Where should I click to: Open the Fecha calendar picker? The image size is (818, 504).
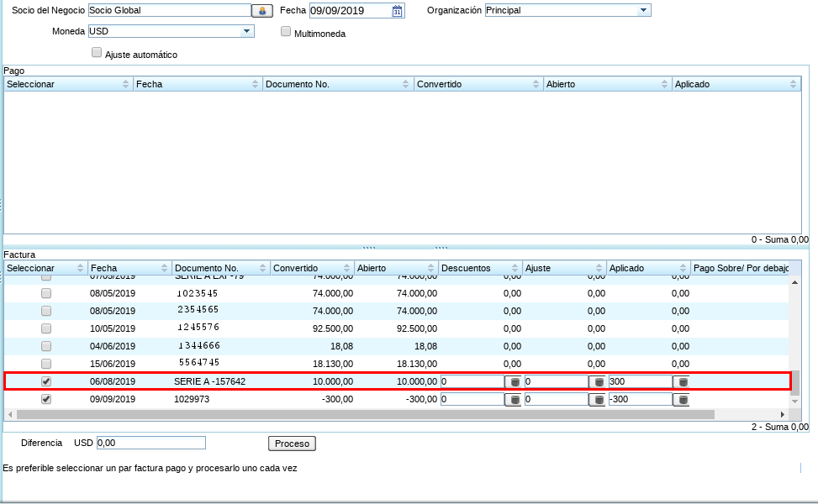[398, 11]
